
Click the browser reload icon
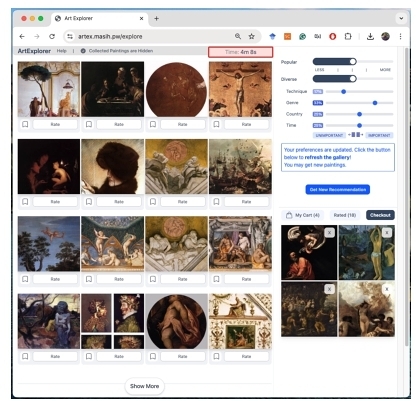pyautogui.click(x=52, y=36)
